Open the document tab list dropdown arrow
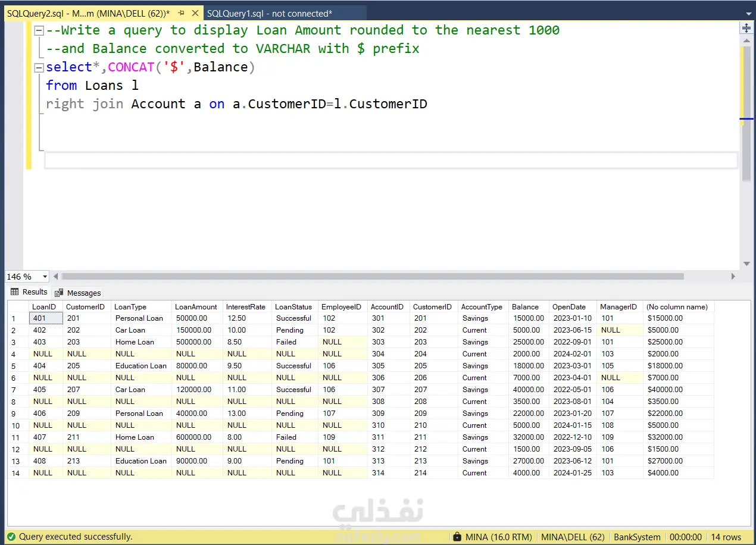 [748, 13]
